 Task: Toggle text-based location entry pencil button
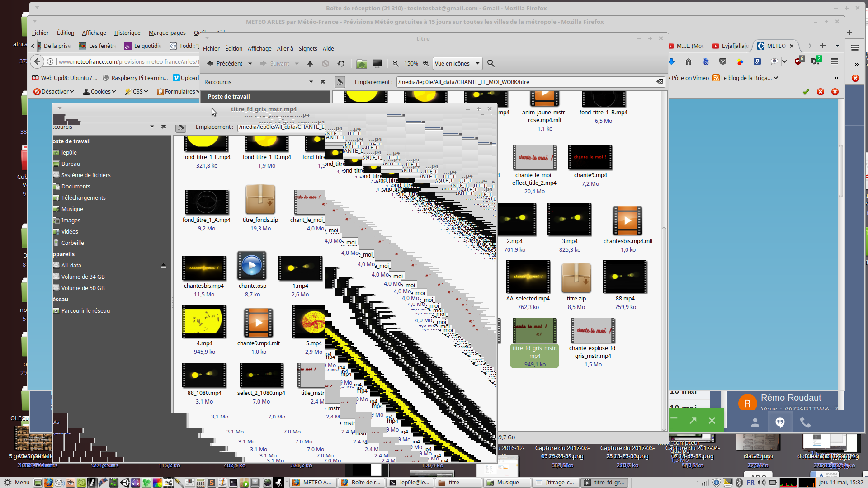click(x=340, y=82)
